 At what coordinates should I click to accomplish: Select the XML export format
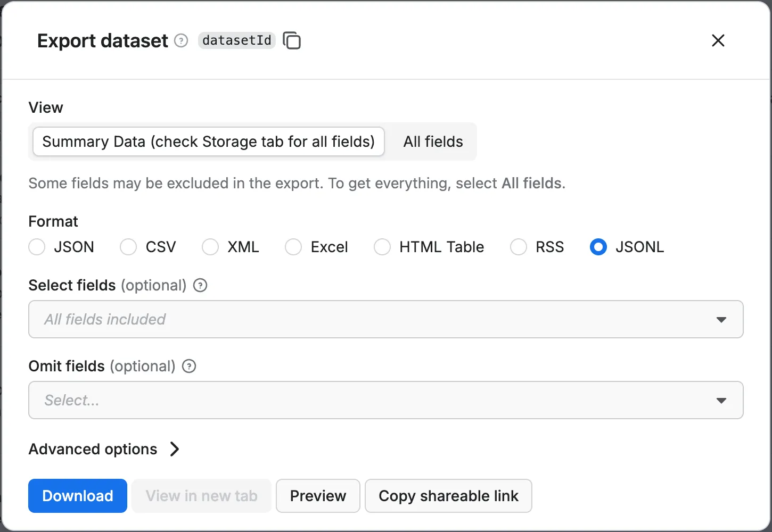pyautogui.click(x=210, y=247)
